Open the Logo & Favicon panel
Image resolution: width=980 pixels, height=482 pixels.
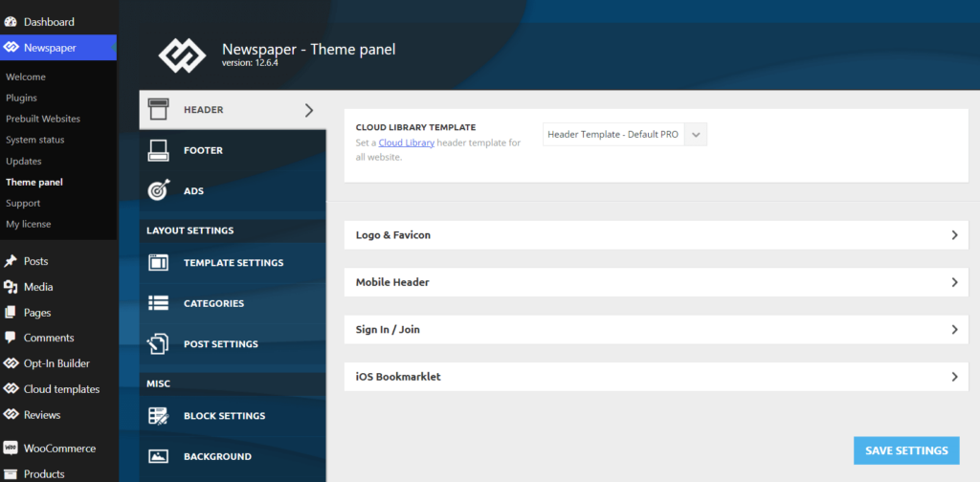pyautogui.click(x=657, y=235)
